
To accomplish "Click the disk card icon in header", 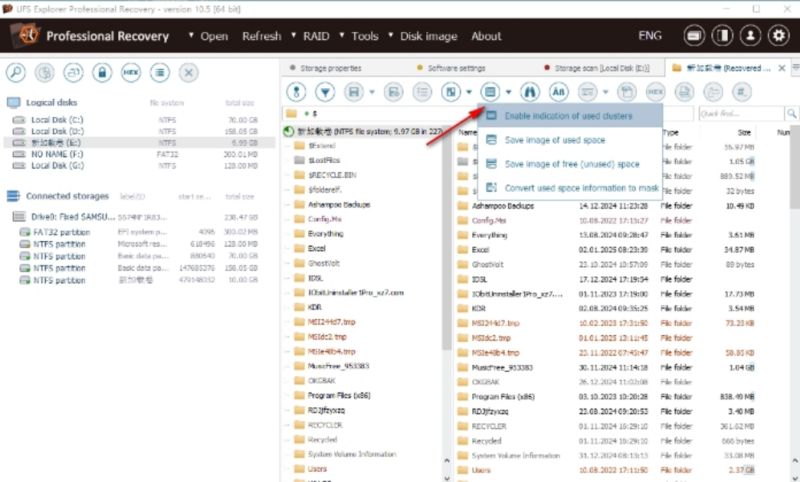I will [x=694, y=36].
